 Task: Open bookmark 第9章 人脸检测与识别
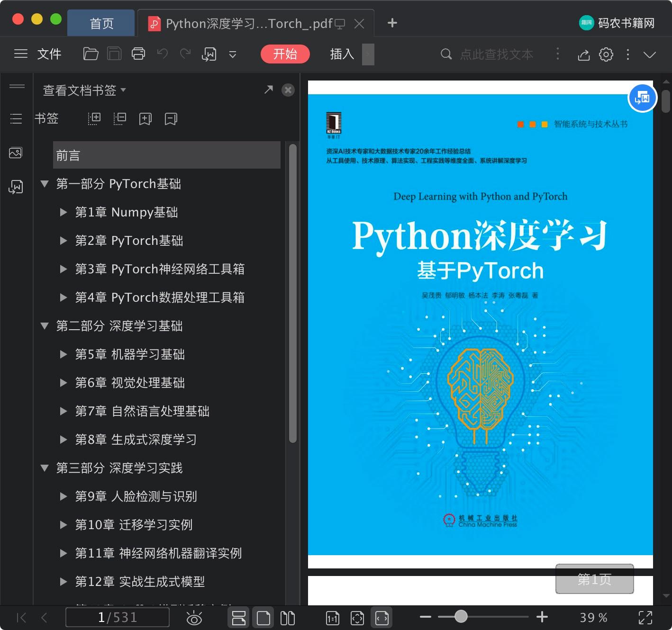[136, 496]
